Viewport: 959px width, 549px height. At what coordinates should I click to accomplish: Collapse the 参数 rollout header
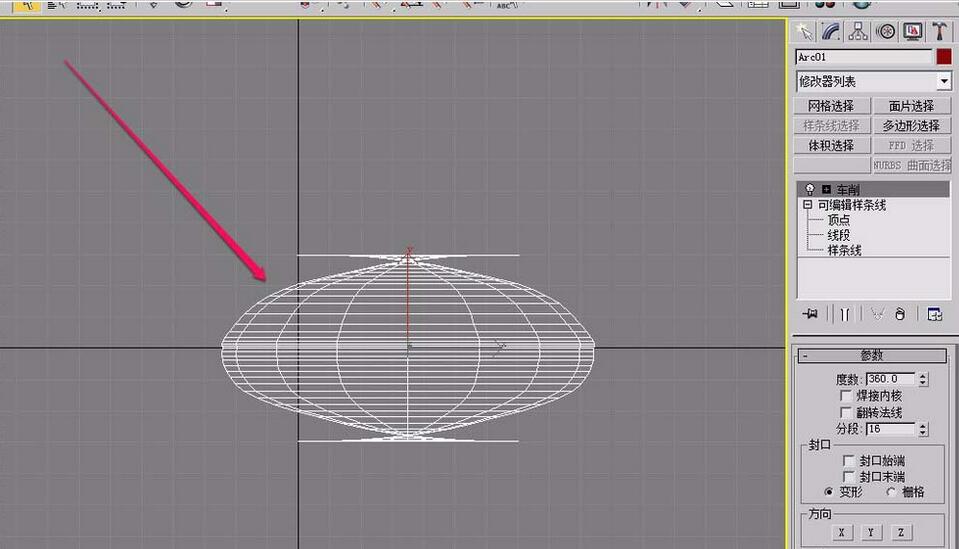pyautogui.click(x=872, y=355)
